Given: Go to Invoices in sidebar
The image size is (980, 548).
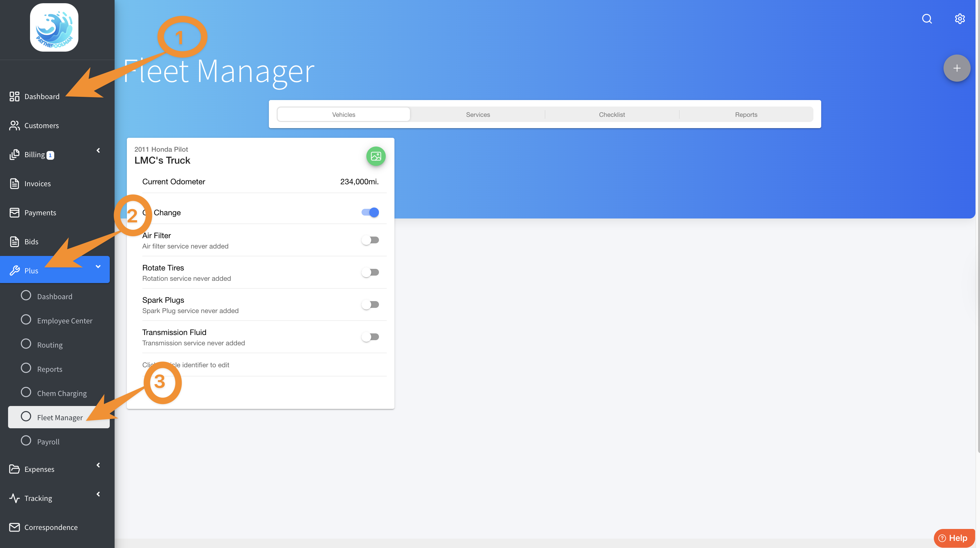Looking at the screenshot, I should [x=37, y=184].
